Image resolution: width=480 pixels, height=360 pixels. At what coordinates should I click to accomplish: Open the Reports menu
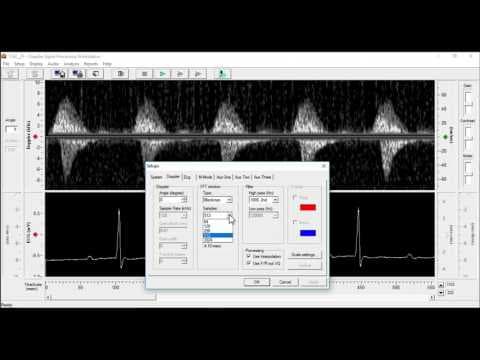click(x=91, y=64)
